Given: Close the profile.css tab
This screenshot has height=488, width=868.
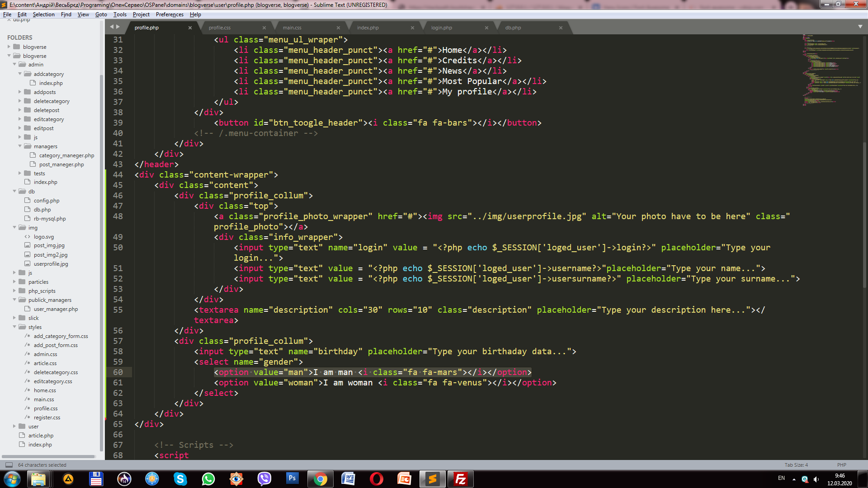Looking at the screenshot, I should click(264, 28).
